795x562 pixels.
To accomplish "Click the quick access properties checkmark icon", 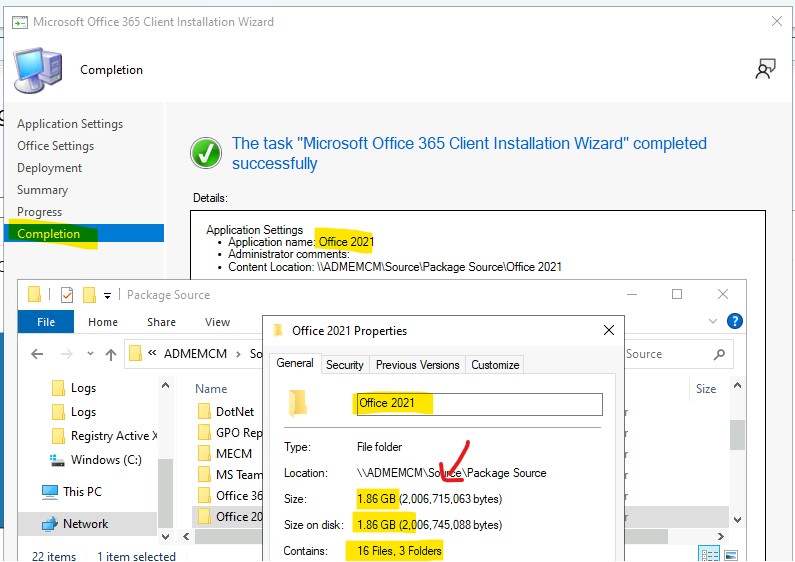I will 67,294.
